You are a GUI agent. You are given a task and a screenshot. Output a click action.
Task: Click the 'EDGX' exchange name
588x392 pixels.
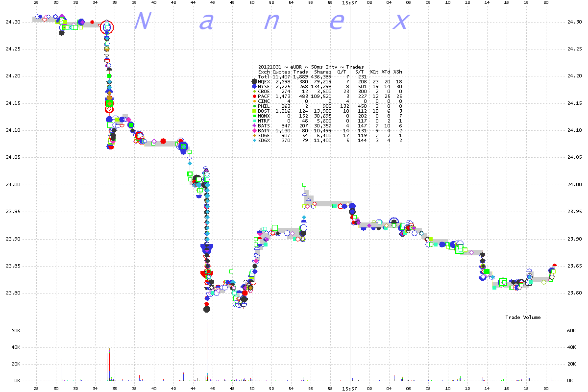[264, 140]
